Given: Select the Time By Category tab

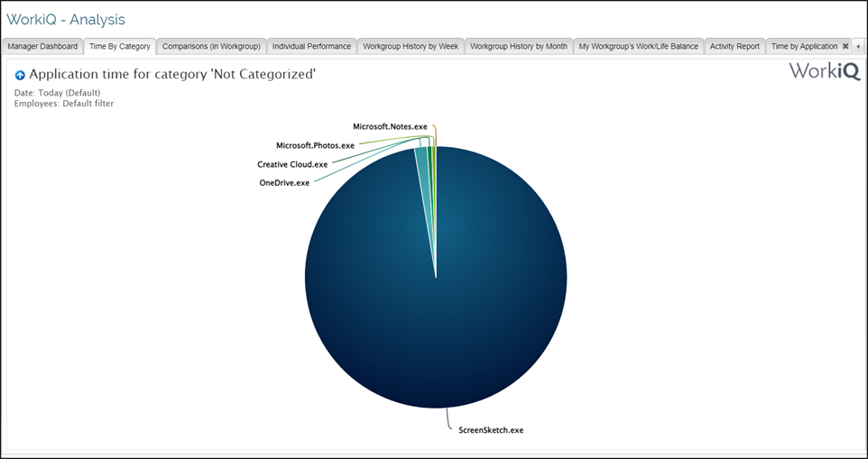Looking at the screenshot, I should [x=120, y=46].
